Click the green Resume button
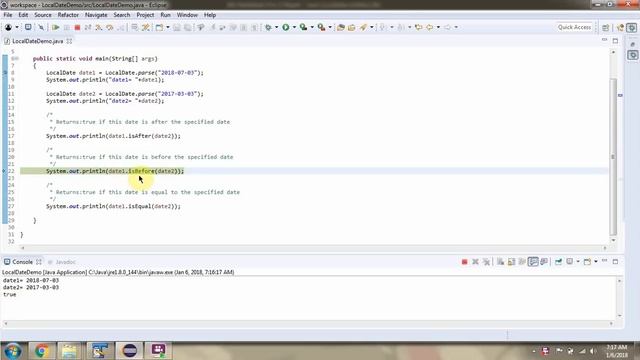This screenshot has width=640, height=360. pos(56,27)
